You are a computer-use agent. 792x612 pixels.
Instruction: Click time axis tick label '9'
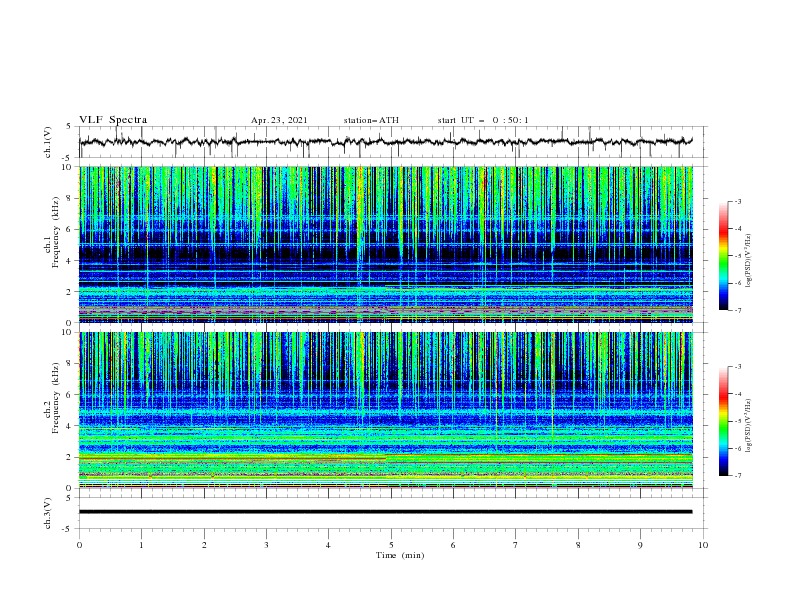point(640,545)
